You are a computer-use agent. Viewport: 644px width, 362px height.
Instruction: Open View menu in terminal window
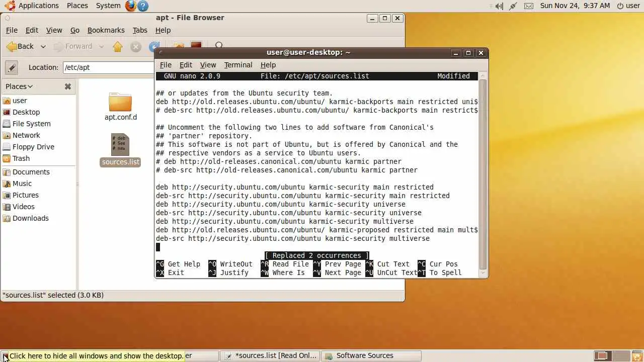(208, 65)
